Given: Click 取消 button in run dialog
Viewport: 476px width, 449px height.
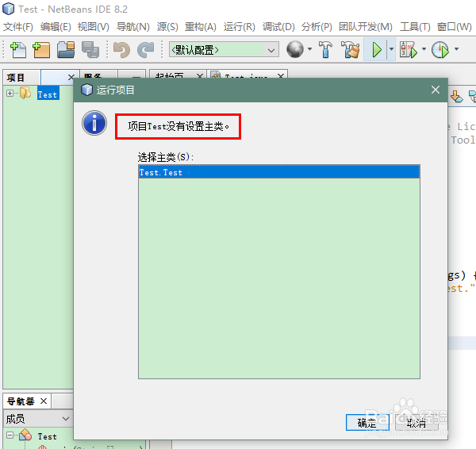Looking at the screenshot, I should pos(416,422).
